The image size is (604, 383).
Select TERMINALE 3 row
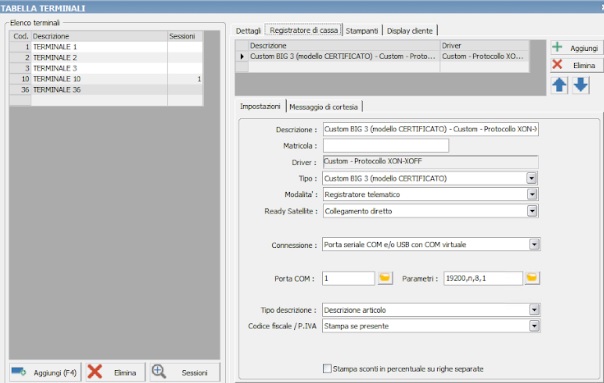pos(106,68)
